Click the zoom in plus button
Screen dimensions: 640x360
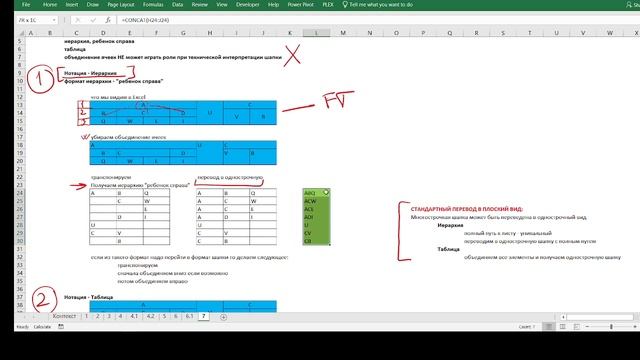635,327
